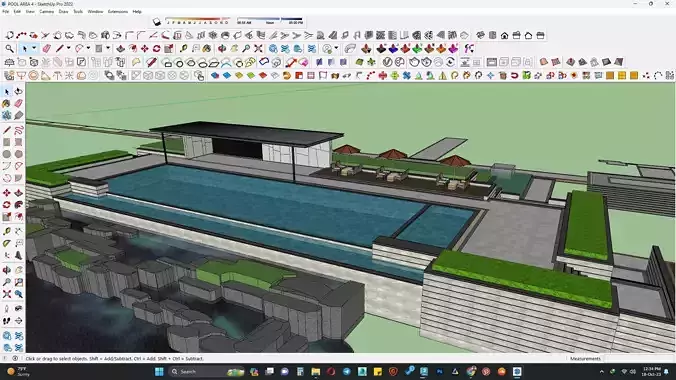Image resolution: width=676 pixels, height=380 pixels.
Task: Select Offset tool in left palette
Action: (19, 217)
